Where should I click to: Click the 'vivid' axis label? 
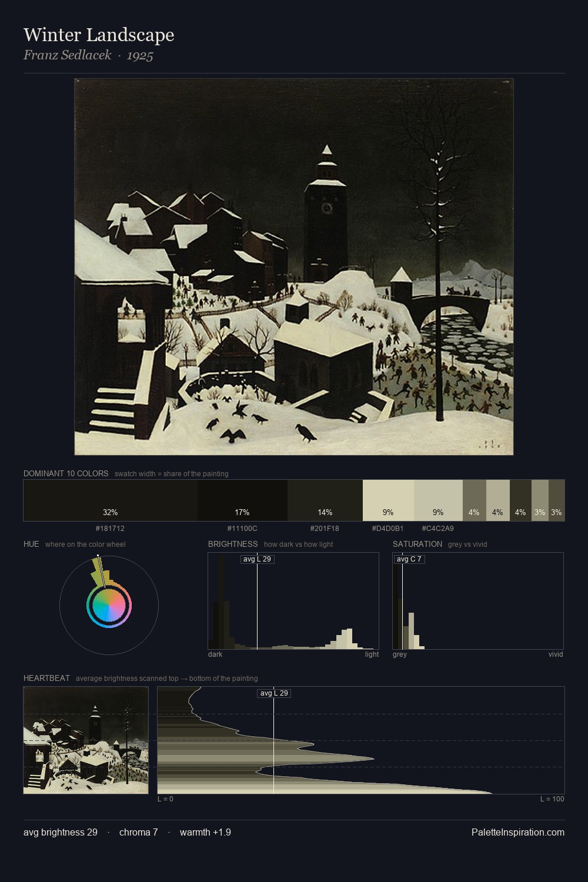[556, 654]
